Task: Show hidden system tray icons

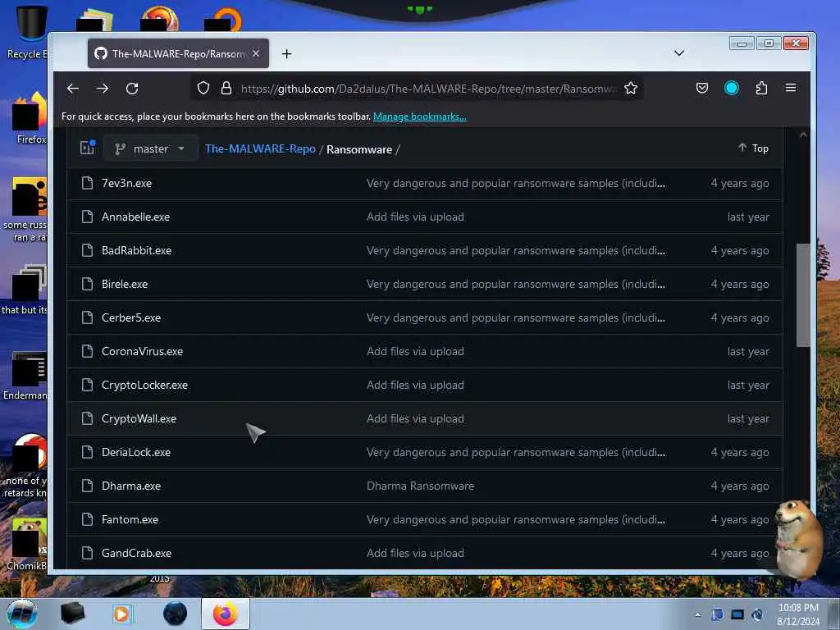Action: pos(697,614)
